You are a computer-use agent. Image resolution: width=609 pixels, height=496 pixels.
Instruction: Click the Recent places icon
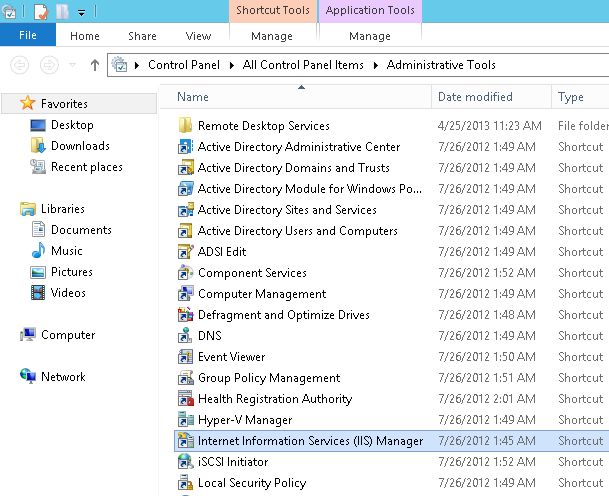click(x=38, y=167)
